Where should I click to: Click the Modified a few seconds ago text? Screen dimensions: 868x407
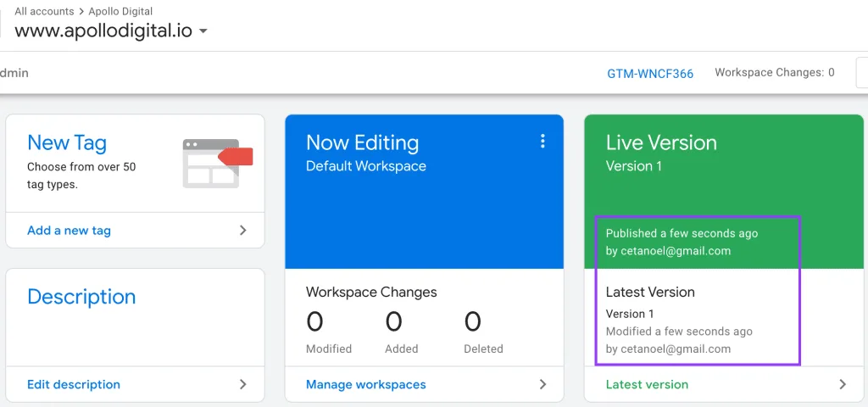(x=679, y=332)
